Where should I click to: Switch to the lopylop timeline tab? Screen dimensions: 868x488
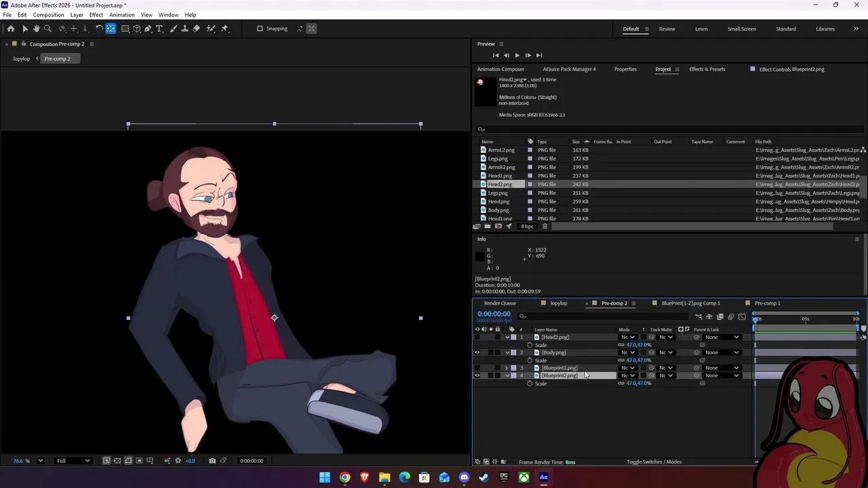559,303
